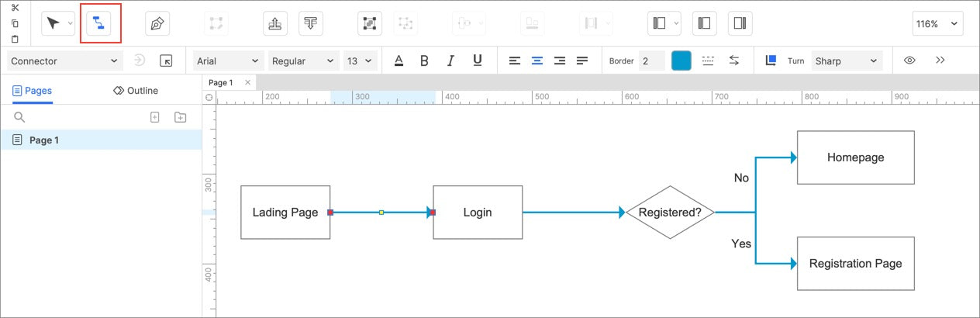
Task: Toggle visibility with the eye icon
Action: click(910, 60)
